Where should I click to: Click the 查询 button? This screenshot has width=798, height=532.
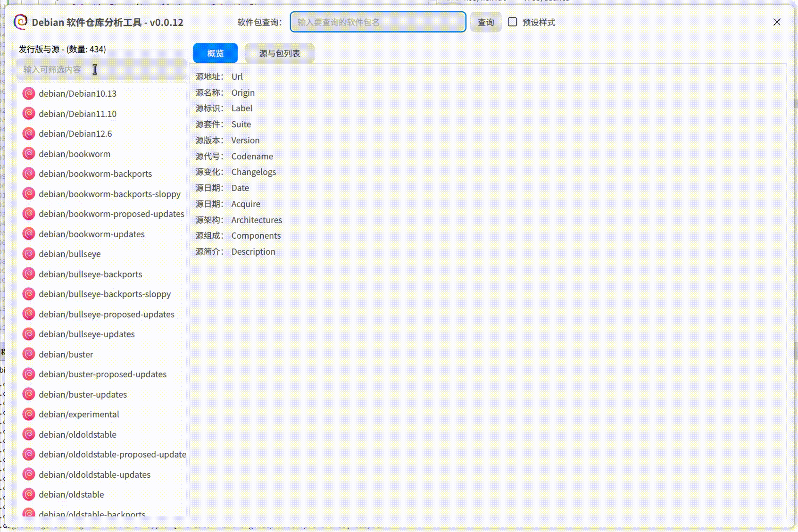486,22
